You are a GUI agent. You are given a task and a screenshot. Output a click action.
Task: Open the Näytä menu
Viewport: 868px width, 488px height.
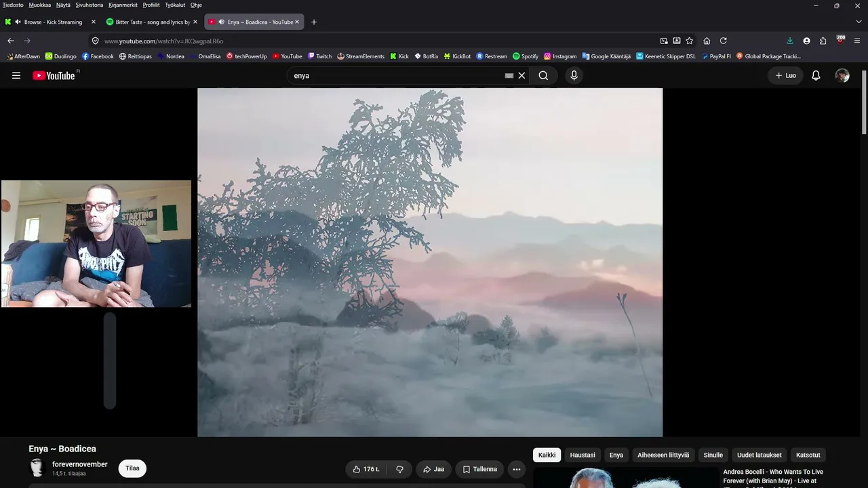(63, 5)
